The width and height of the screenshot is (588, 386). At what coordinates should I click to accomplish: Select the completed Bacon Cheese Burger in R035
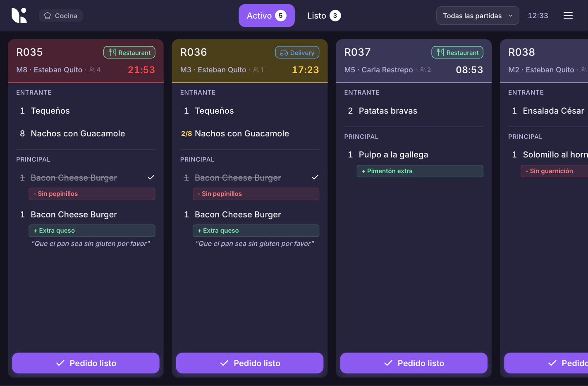click(86, 178)
